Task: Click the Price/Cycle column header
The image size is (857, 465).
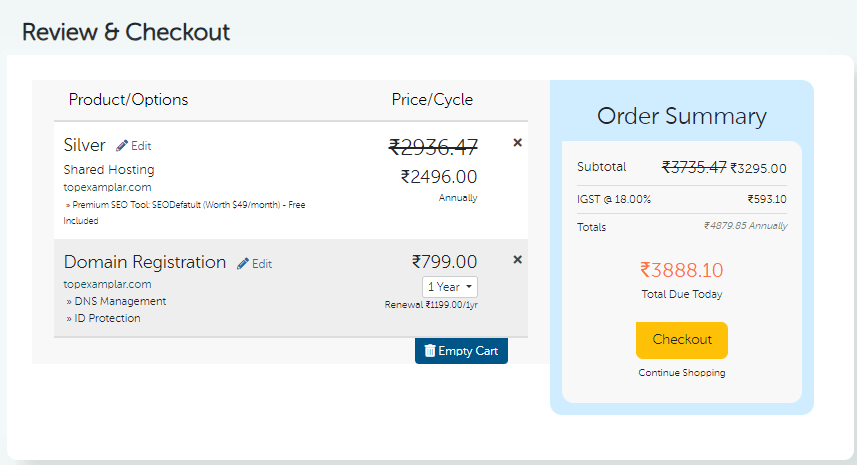Action: (x=432, y=99)
